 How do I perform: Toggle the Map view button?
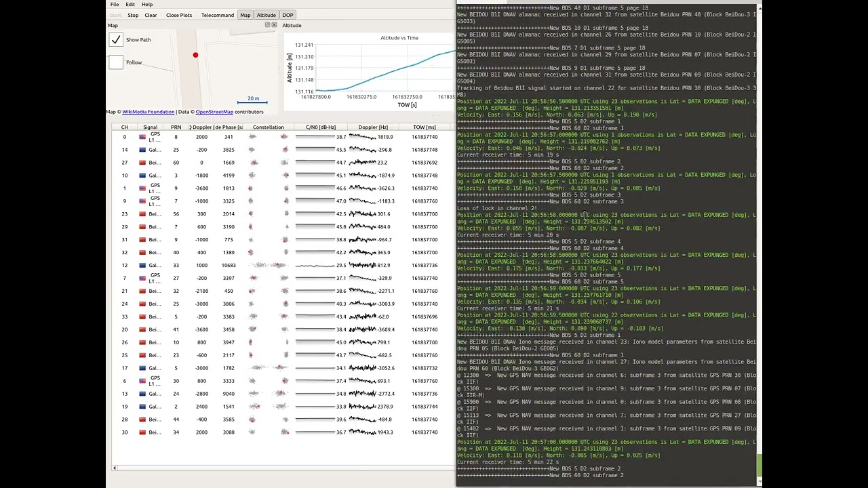[x=245, y=15]
